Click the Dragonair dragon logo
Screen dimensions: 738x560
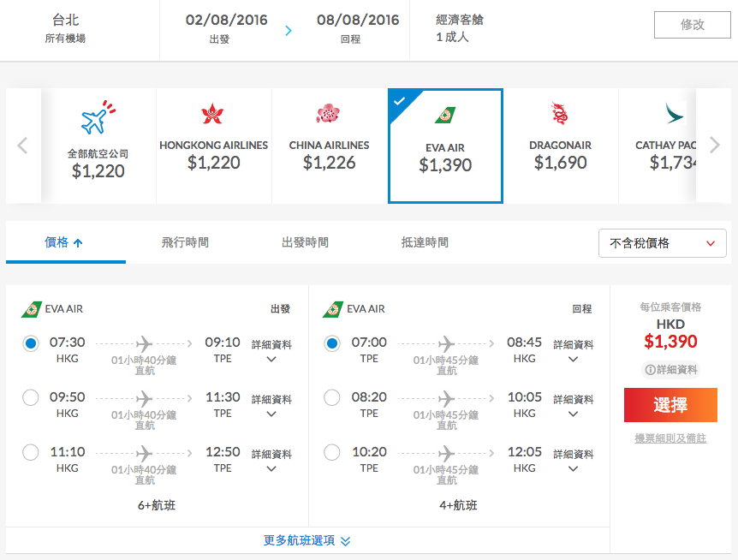[x=559, y=113]
